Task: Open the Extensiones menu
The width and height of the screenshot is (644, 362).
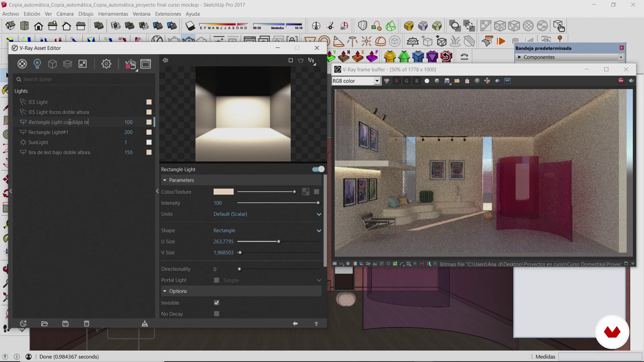Action: [168, 14]
